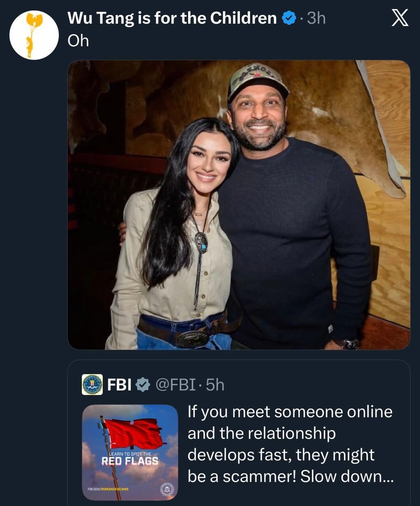Click the blue verified badge beside Children

click(289, 19)
